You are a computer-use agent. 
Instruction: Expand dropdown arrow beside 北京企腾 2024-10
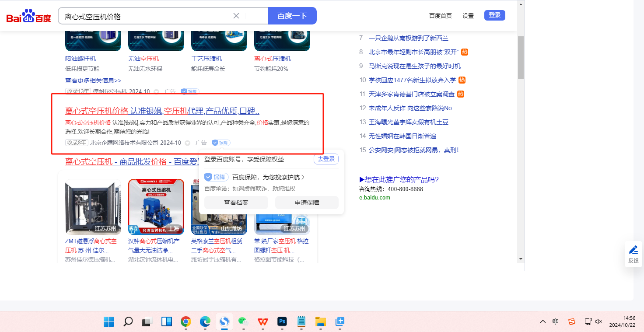pos(188,143)
